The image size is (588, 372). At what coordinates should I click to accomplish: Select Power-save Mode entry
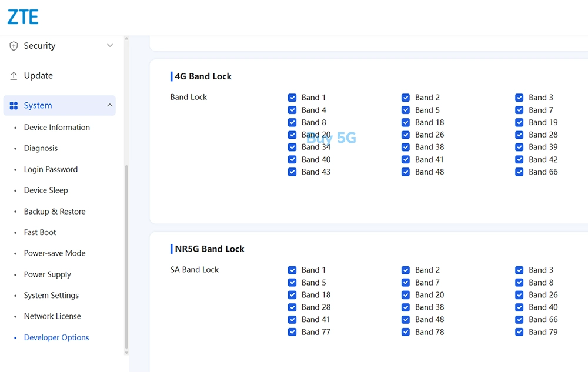point(55,254)
